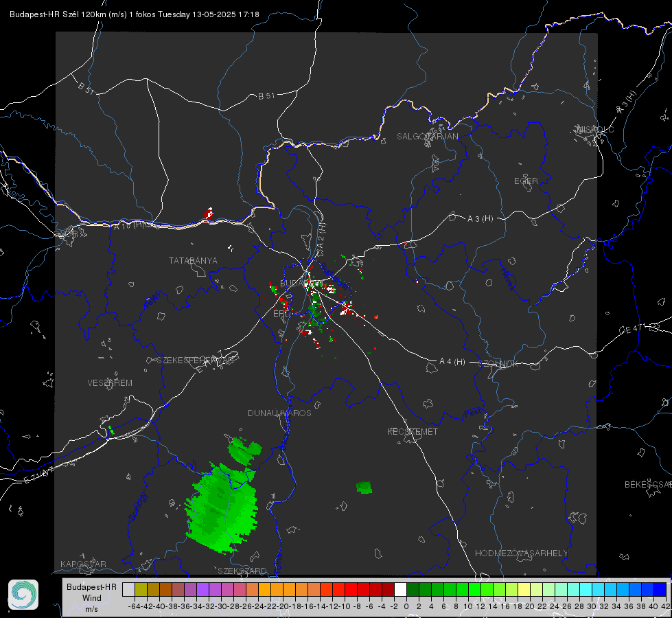Click the blue Heves county label
672x618 pixels.
508,279
